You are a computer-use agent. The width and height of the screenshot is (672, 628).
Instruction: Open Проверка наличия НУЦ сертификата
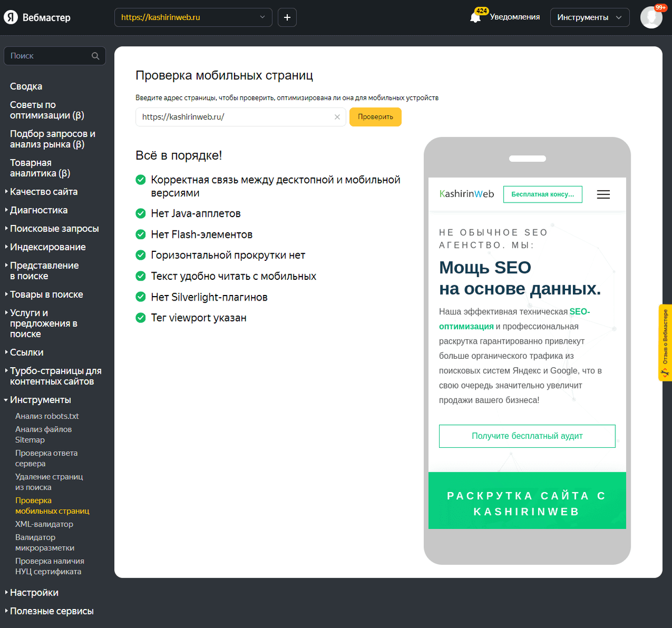coord(49,566)
